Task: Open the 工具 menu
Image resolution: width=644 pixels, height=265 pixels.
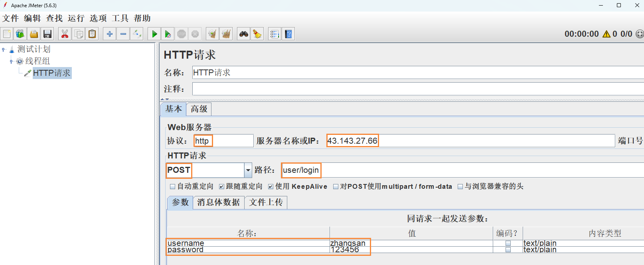Action: [120, 18]
